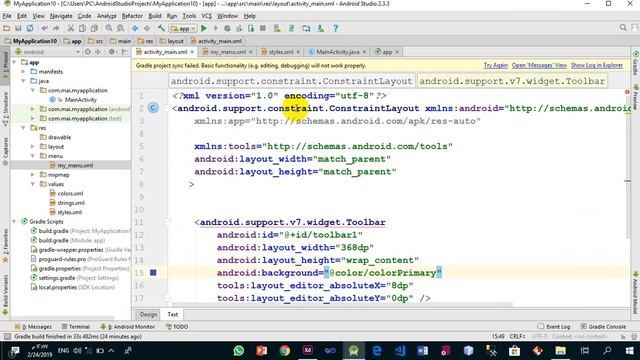Click the Redo arrow icon
The image size is (640, 360).
[56, 28]
